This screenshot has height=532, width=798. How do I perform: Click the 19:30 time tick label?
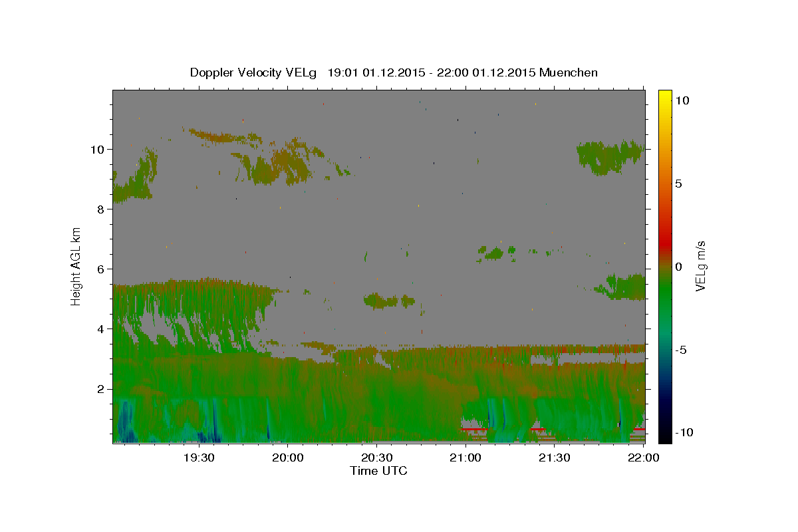coord(198,458)
